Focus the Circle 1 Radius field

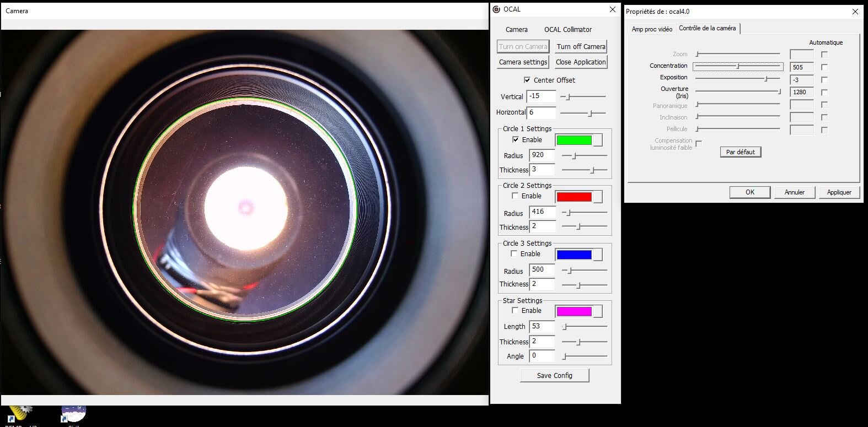pos(542,155)
